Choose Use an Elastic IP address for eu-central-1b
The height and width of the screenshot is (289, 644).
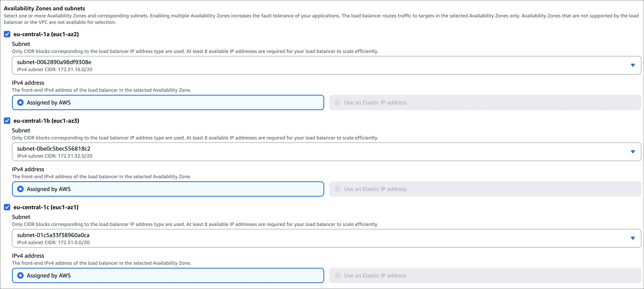[375, 189]
